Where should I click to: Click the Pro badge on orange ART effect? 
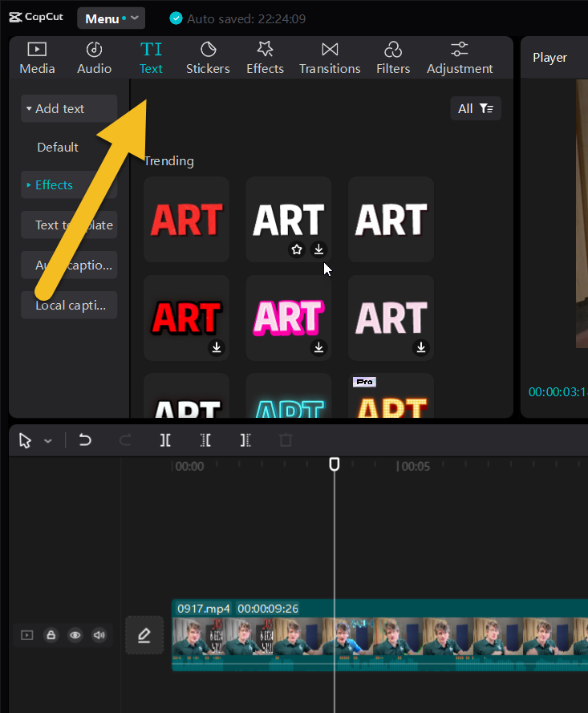pyautogui.click(x=364, y=382)
